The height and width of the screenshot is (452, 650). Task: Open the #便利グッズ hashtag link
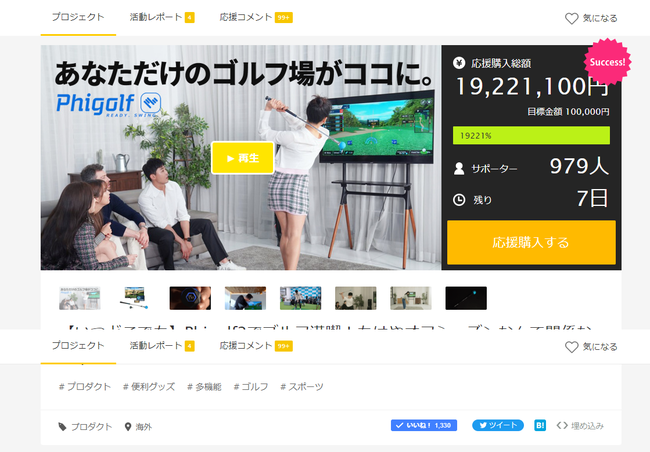[149, 387]
